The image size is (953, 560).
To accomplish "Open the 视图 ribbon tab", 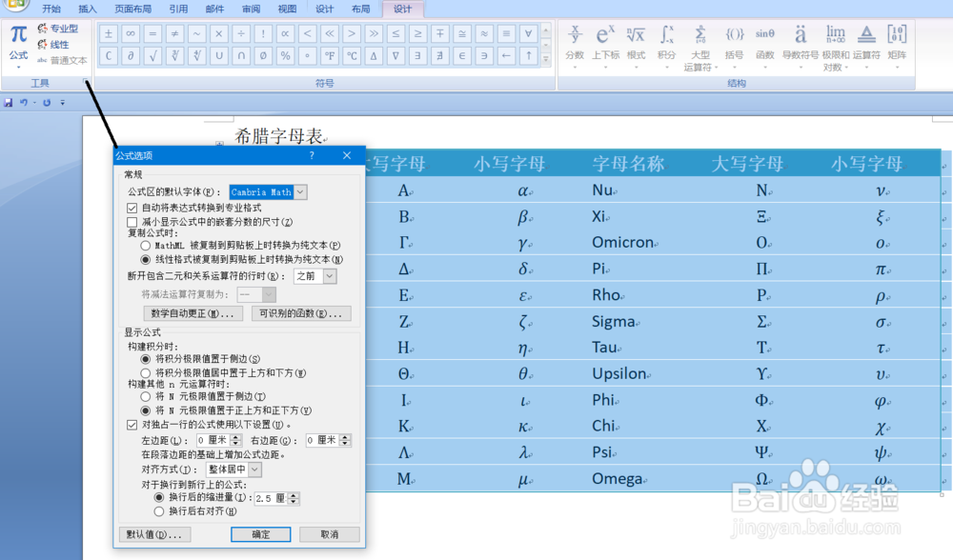I will [x=287, y=9].
